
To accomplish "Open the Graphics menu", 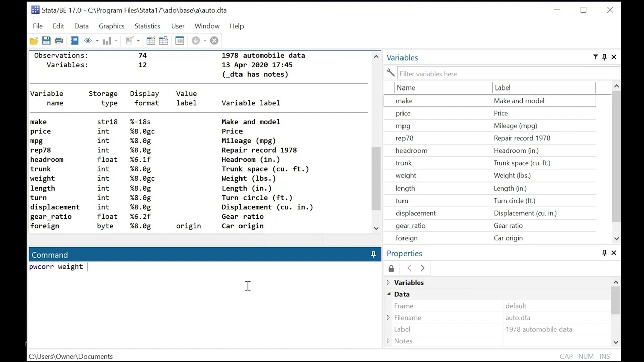I will [x=111, y=26].
